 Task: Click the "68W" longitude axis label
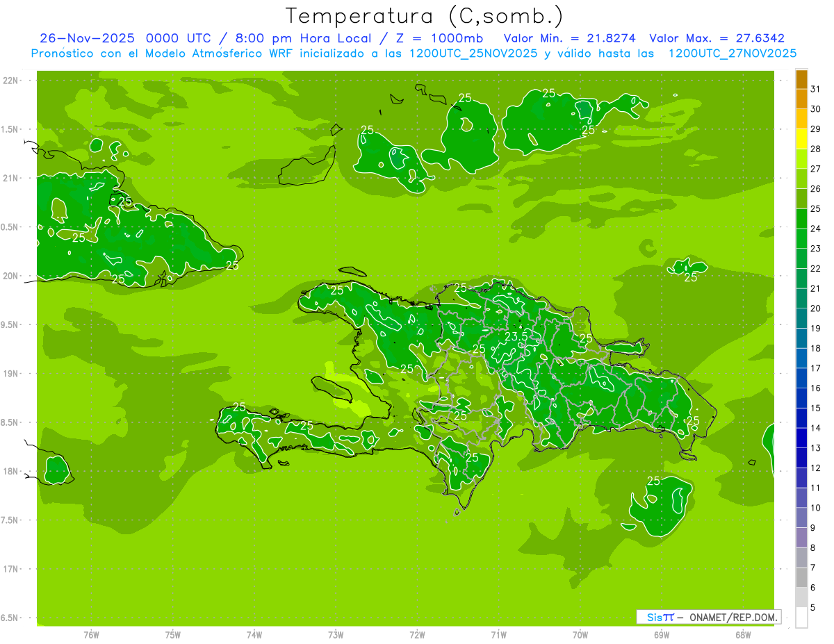click(x=743, y=635)
